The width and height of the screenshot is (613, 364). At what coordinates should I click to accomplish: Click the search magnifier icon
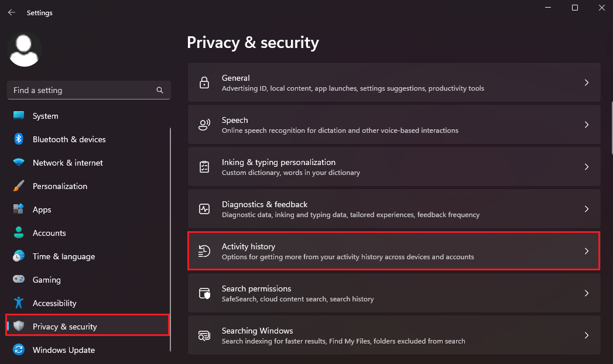coord(159,90)
